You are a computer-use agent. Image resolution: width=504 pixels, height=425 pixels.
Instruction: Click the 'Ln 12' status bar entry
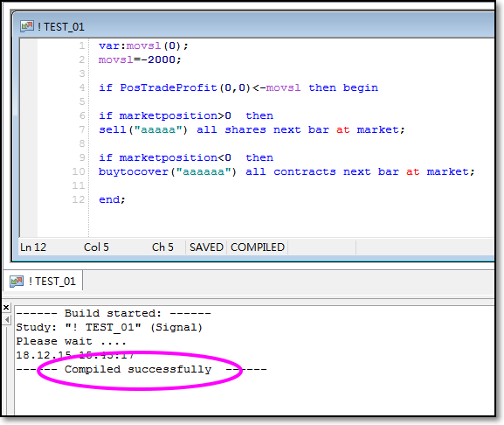coord(33,247)
